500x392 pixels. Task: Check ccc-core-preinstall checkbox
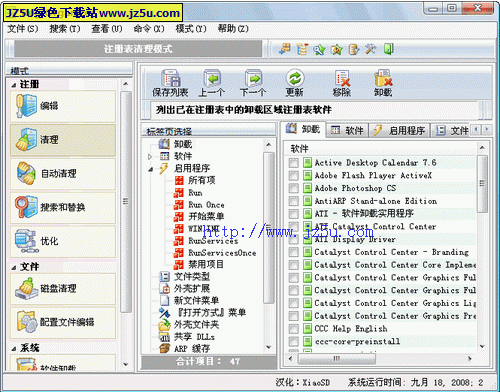(x=294, y=342)
